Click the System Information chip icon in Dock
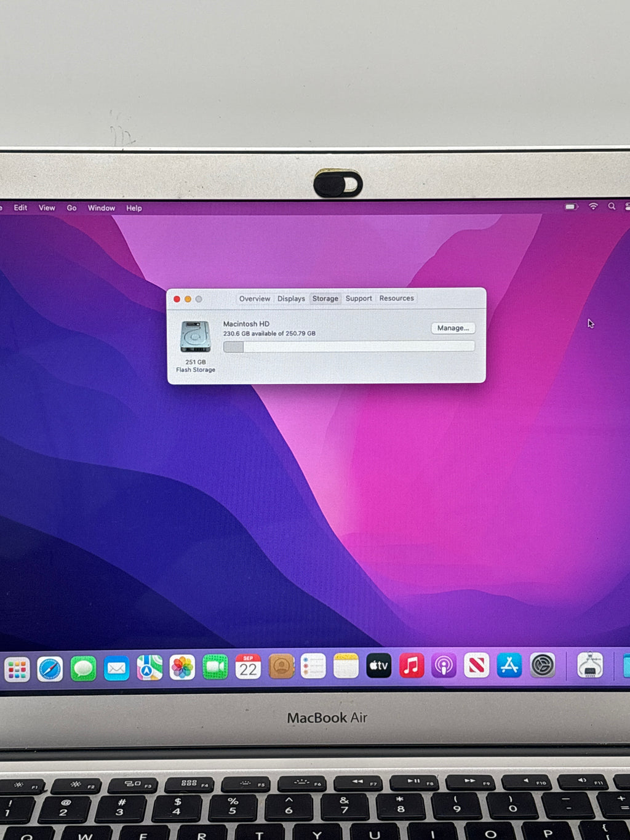Screen dimensions: 630x840 click(590, 665)
